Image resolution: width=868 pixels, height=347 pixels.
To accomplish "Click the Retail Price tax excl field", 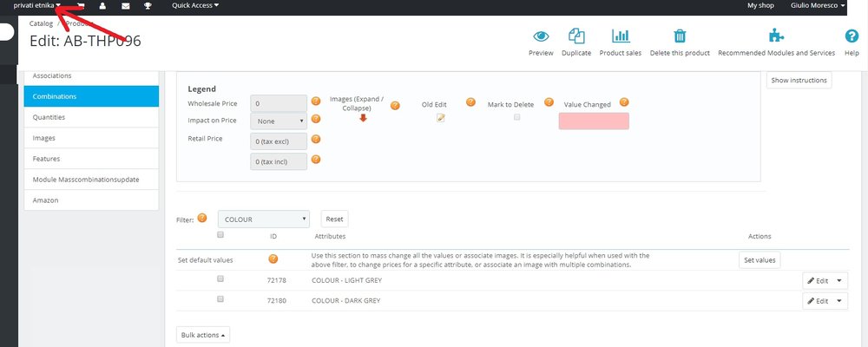I will click(x=279, y=141).
